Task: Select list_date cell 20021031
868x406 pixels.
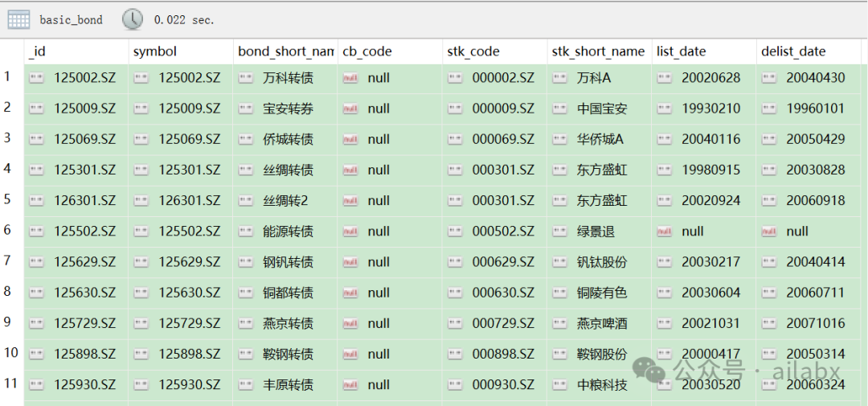Action: pos(703,323)
